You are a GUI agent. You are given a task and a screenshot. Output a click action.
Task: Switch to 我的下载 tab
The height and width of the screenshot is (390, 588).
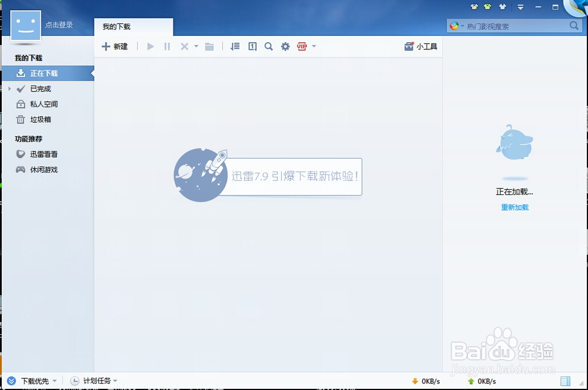pyautogui.click(x=133, y=26)
